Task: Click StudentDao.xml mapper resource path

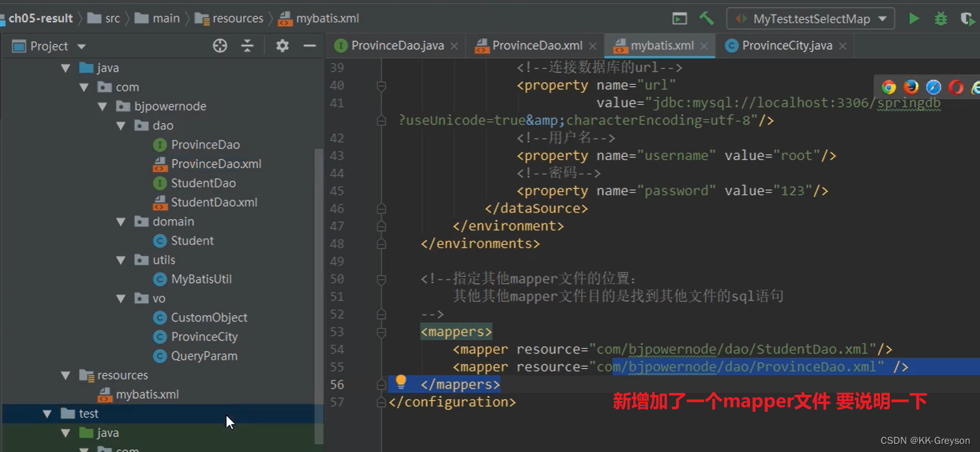Action: 732,349
